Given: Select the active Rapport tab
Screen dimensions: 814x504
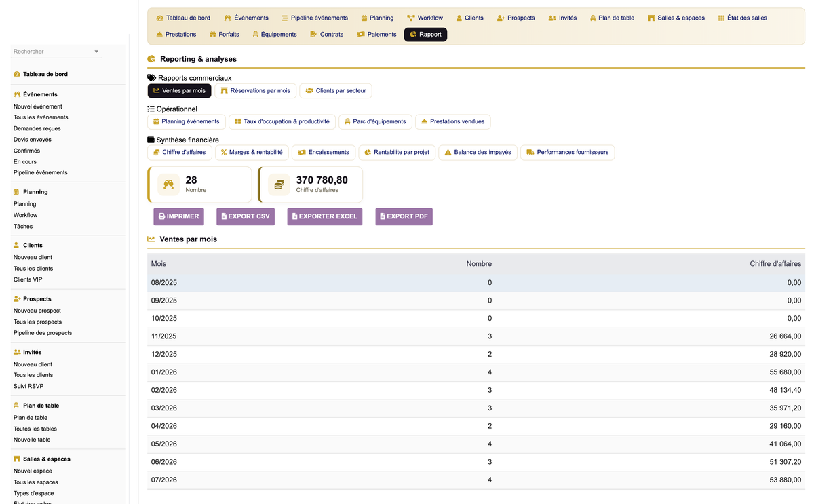Looking at the screenshot, I should (x=425, y=34).
